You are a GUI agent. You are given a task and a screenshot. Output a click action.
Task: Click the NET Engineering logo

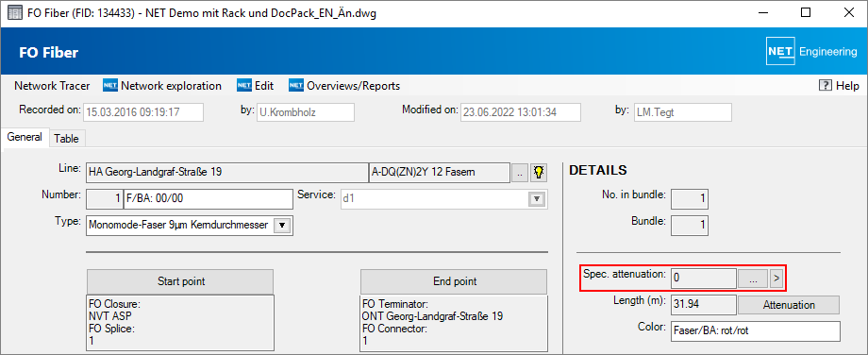pyautogui.click(x=811, y=52)
